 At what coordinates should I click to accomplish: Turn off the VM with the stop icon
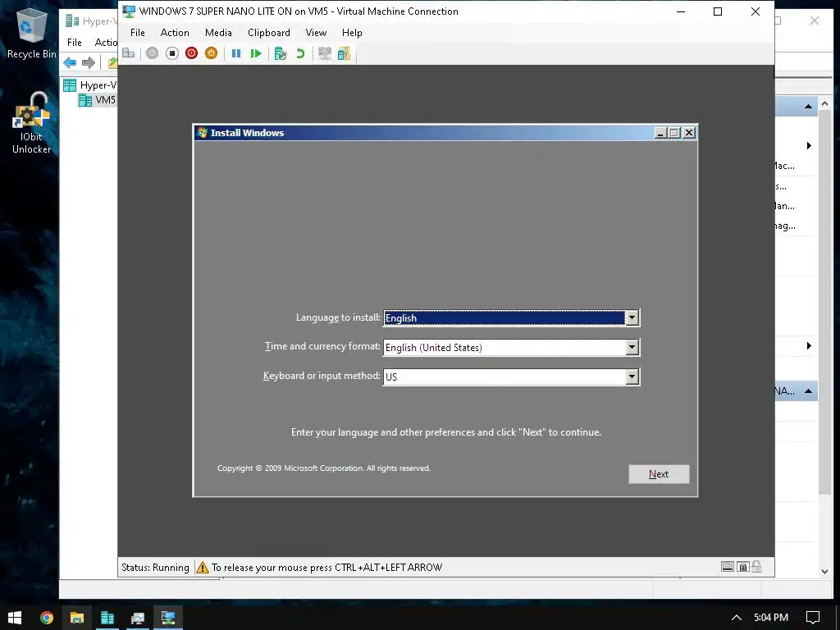172,53
